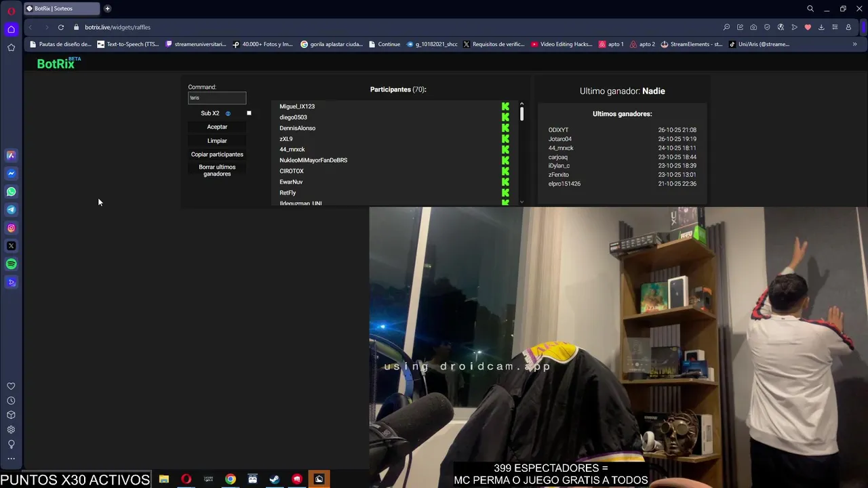Click last winner Jotaro04
Image resolution: width=868 pixels, height=488 pixels.
coord(560,139)
